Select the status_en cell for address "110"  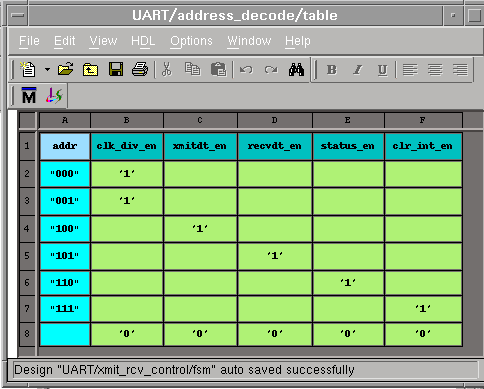click(x=348, y=283)
